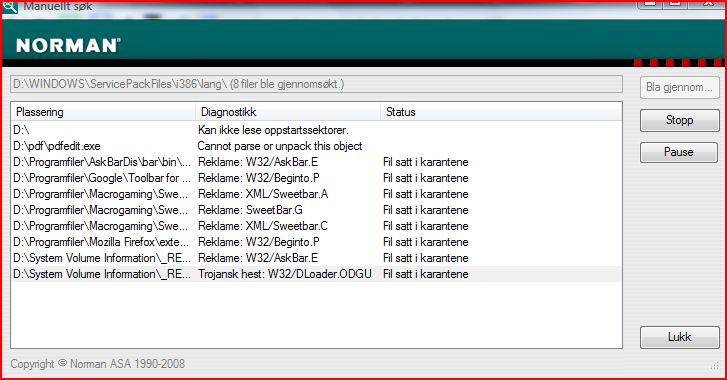Open the Bla gjennom browse button
Viewport: 727px width, 380px height.
(x=679, y=87)
